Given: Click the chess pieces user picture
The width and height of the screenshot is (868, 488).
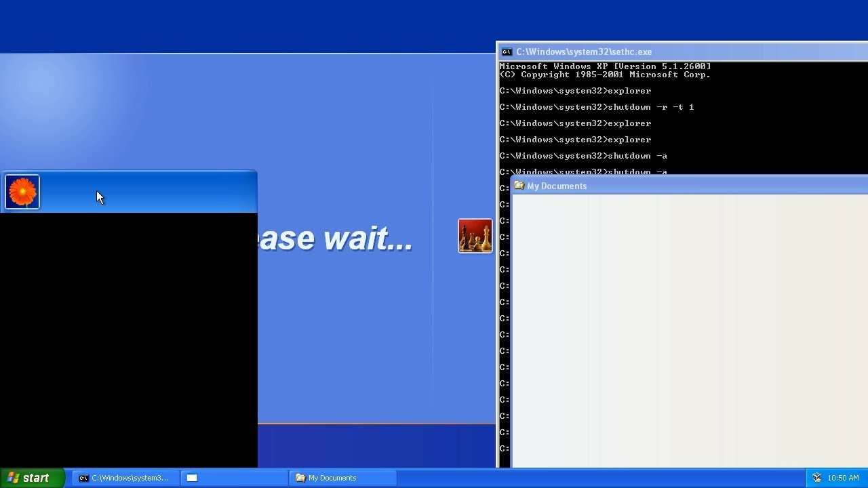Looking at the screenshot, I should pos(475,236).
